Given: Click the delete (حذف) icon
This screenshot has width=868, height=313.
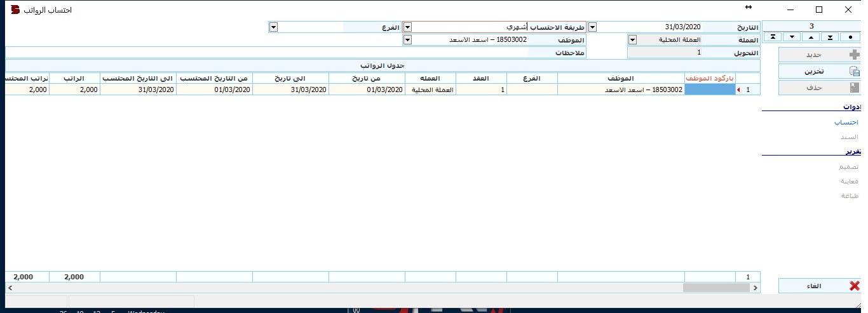Looking at the screenshot, I should click(x=854, y=88).
